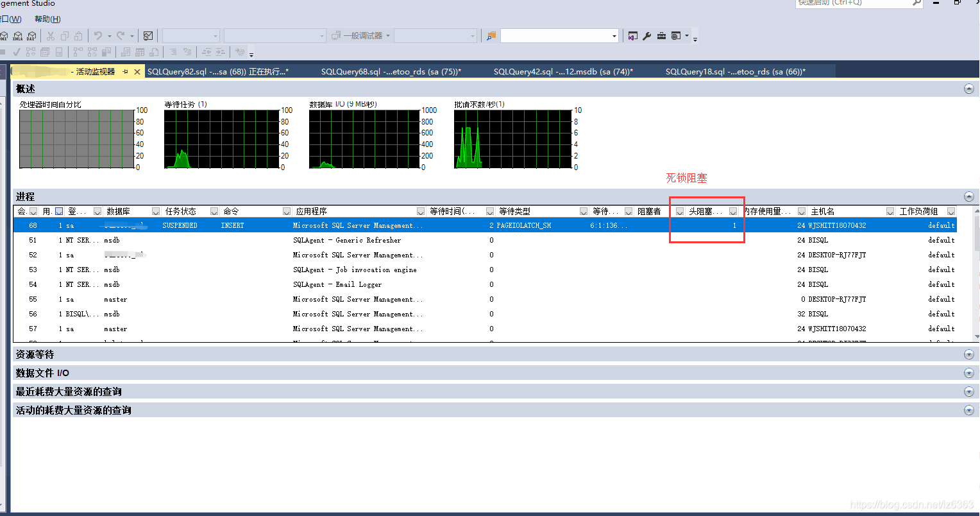Click the XMLA query toolbar icon

[x=18, y=36]
